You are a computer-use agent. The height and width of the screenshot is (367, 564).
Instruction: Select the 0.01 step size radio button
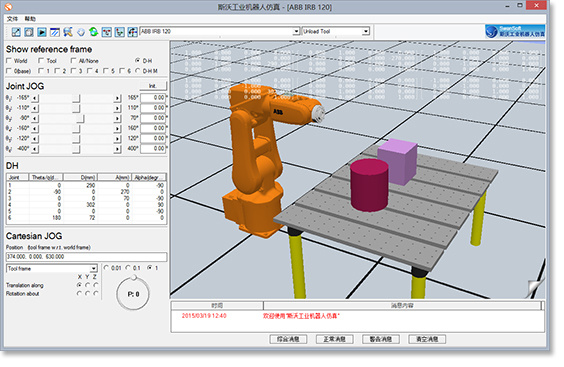pyautogui.click(x=106, y=268)
